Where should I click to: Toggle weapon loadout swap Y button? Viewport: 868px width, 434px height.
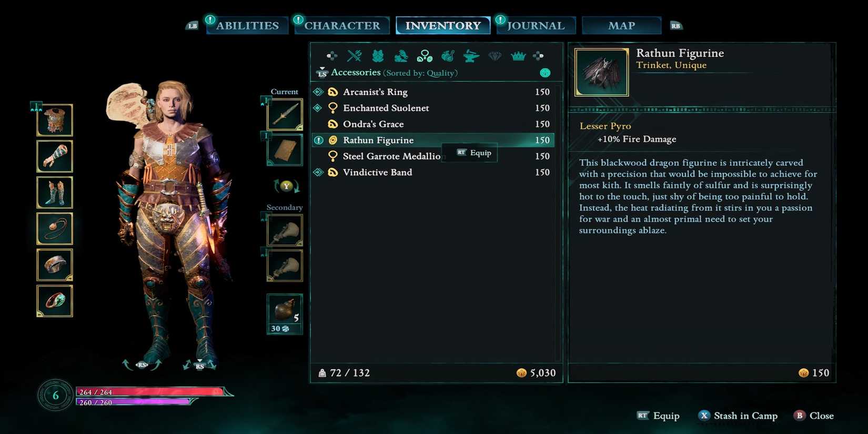pos(286,186)
